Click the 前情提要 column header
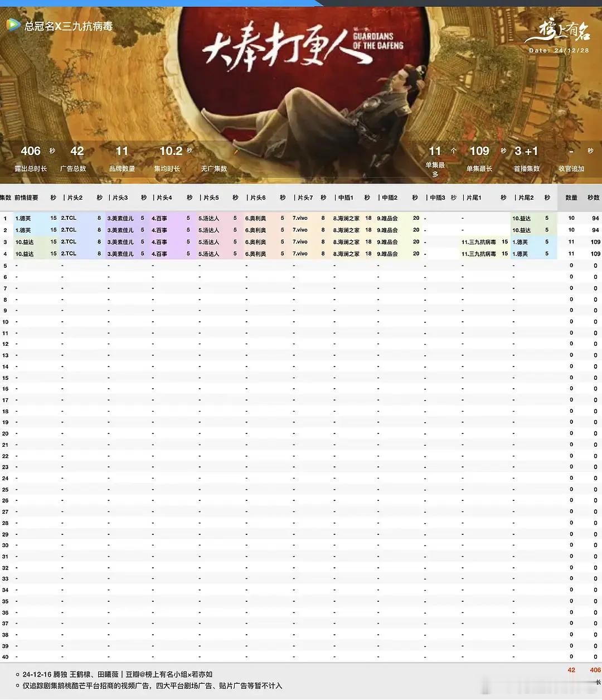602x700 pixels. 26,197
